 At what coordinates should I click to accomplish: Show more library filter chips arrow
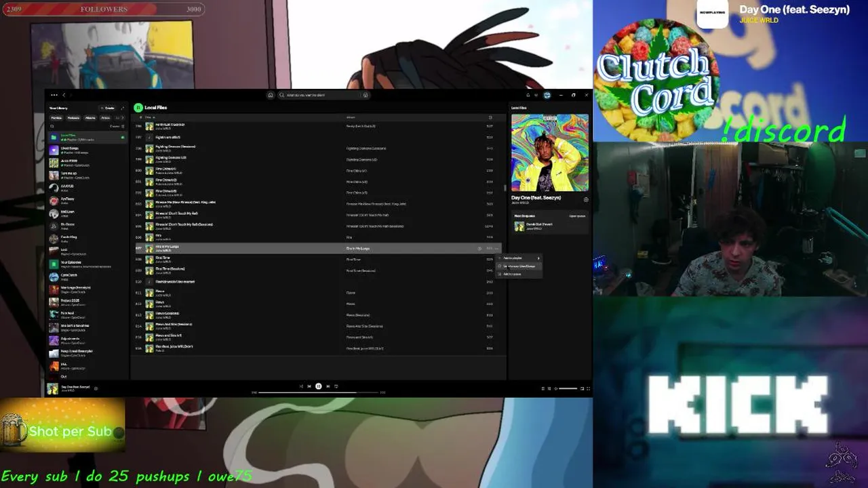click(x=123, y=117)
